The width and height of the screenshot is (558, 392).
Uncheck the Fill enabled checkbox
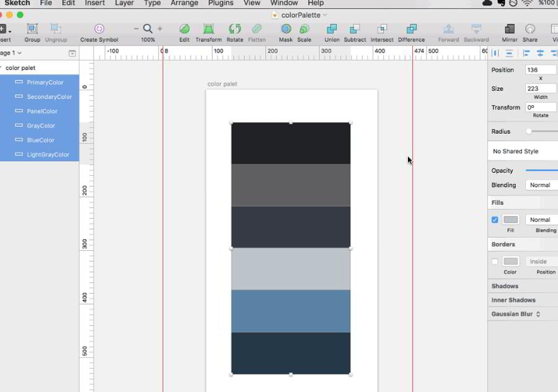click(495, 220)
